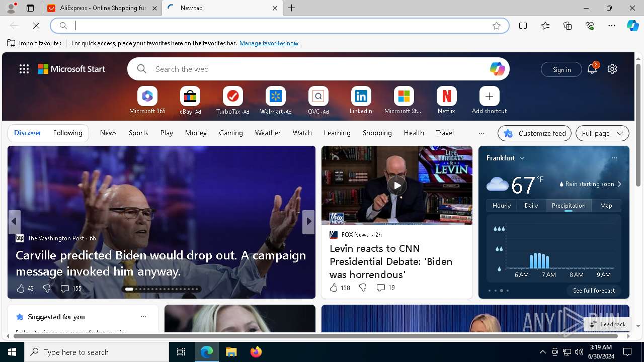Open the Copilot sidebar icon in Edge toolbar

(x=632, y=26)
